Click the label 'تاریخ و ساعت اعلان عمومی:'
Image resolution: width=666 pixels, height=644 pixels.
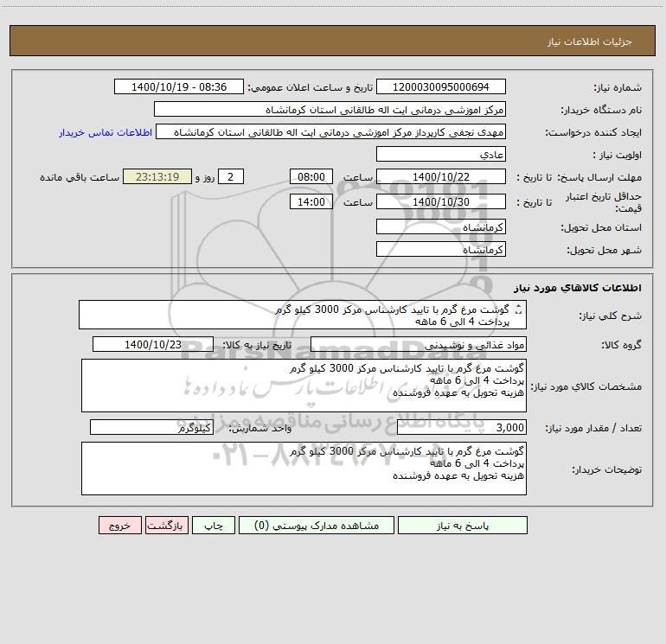pos(310,87)
